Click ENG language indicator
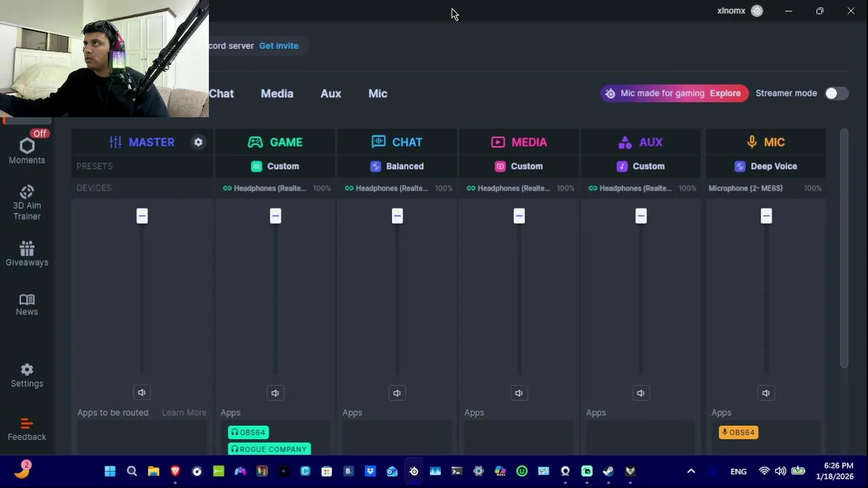Image resolution: width=868 pixels, height=488 pixels. pos(738,471)
